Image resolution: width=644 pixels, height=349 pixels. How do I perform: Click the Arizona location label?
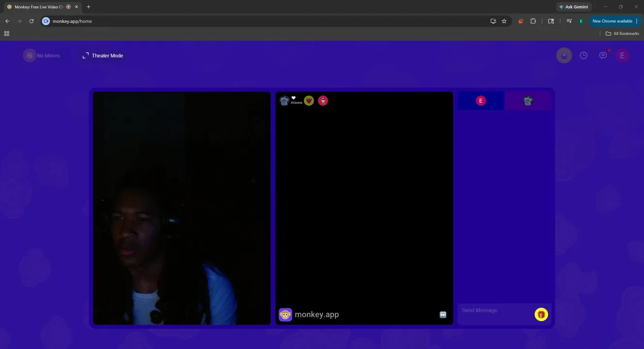tap(296, 103)
